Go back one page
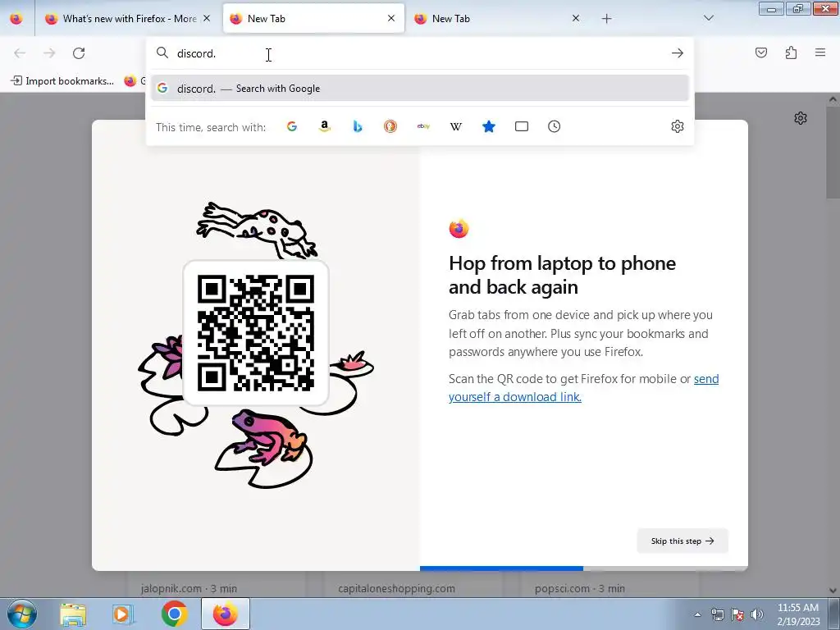 click(20, 53)
